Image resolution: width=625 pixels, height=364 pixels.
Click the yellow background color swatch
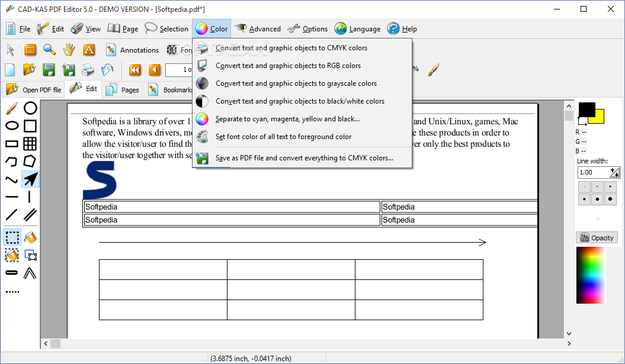click(x=599, y=117)
